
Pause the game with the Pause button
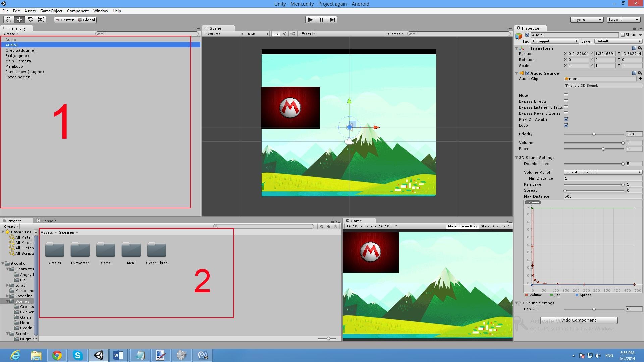(x=321, y=20)
